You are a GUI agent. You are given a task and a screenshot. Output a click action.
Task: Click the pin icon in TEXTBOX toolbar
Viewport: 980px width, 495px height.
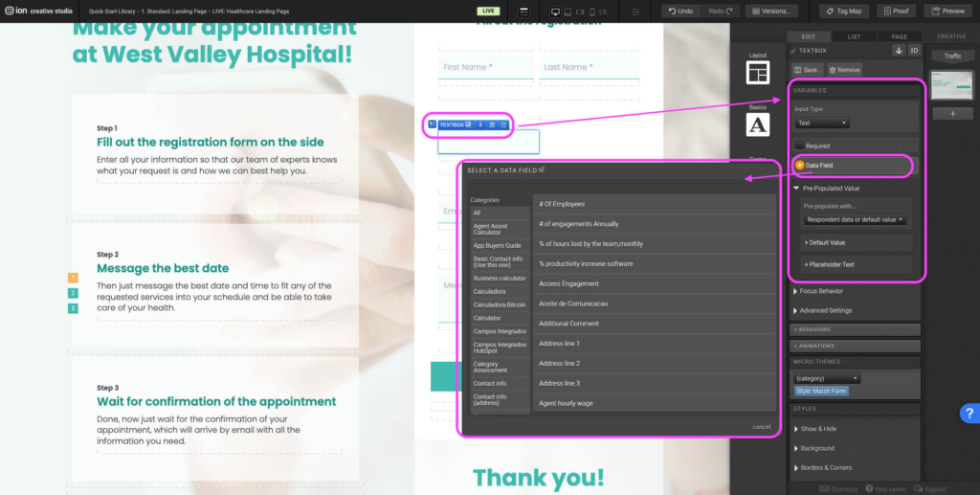[x=480, y=125]
